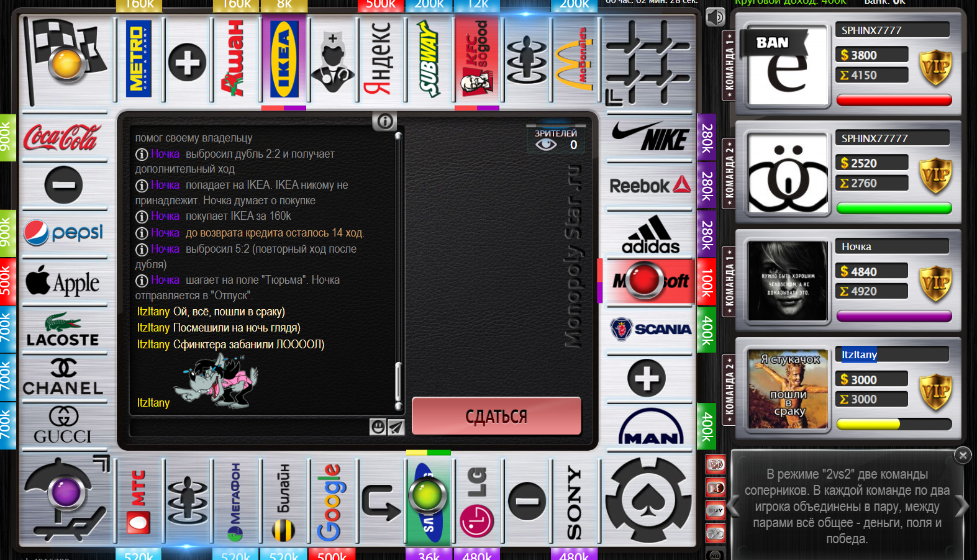Click the casino chip corner cell
Viewport: 977px width, 560px height.
click(x=648, y=500)
